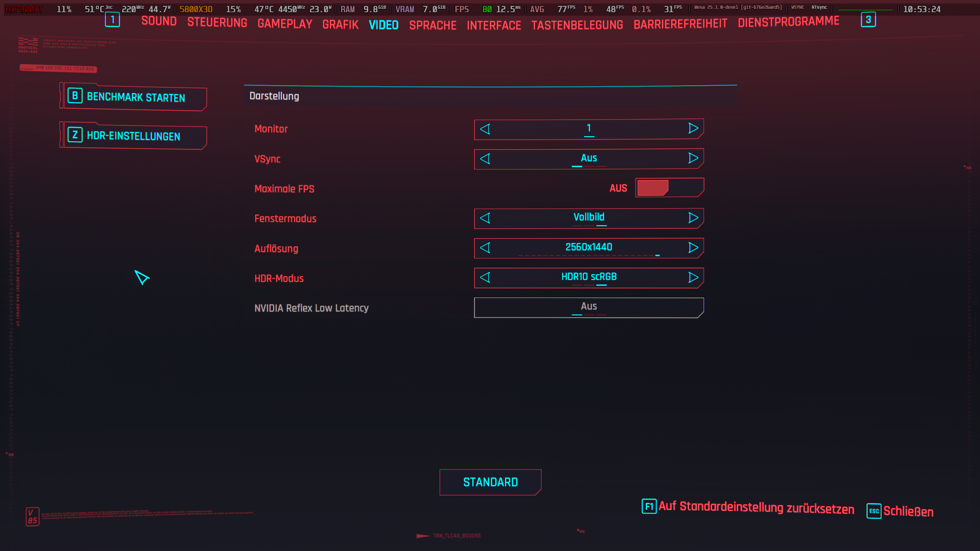This screenshot has width=980, height=551.
Task: Toggle the Maximale FPS switch
Action: 669,188
